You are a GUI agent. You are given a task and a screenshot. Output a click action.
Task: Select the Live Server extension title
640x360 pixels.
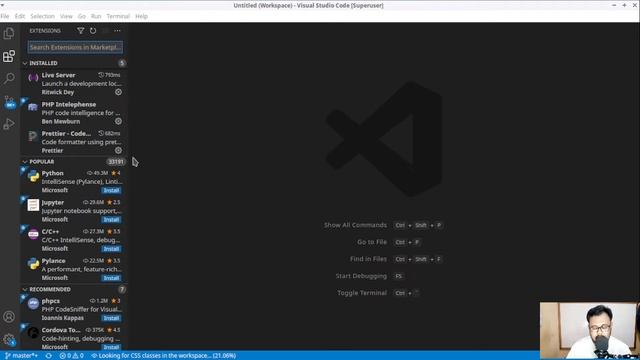(x=58, y=75)
